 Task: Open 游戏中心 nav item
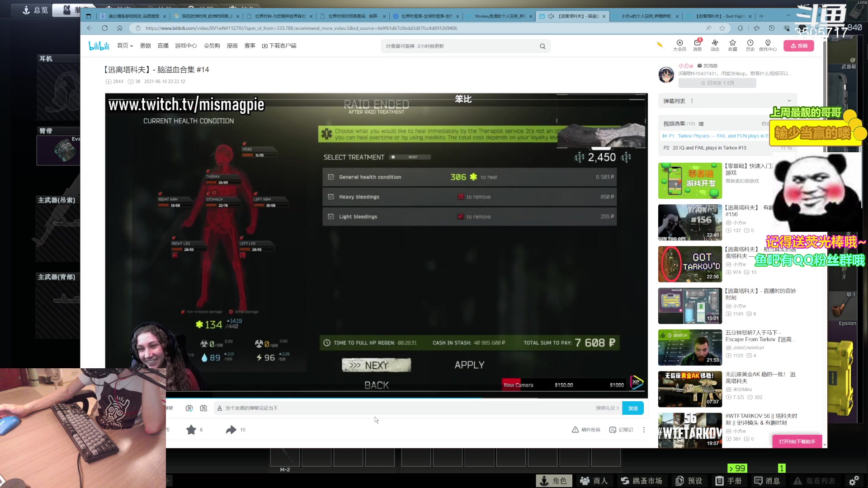pyautogui.click(x=186, y=46)
